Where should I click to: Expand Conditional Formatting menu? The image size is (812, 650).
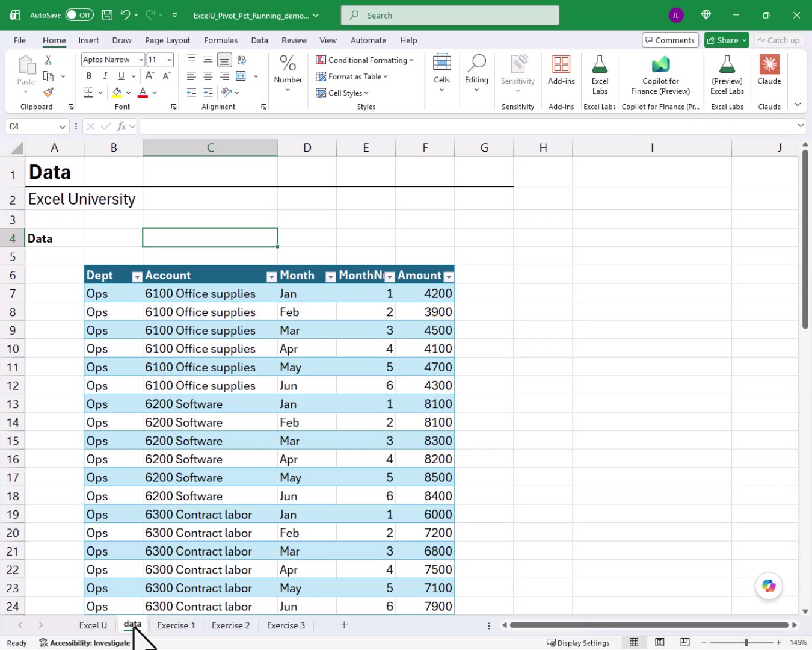(364, 60)
